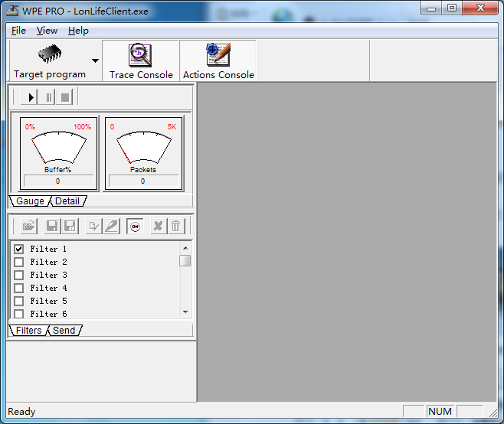Open the File menu
The width and height of the screenshot is (504, 424).
[x=18, y=31]
